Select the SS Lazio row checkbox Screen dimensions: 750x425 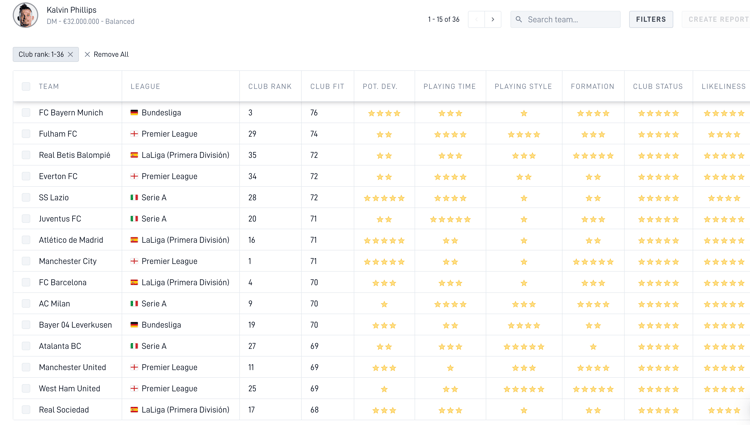tap(26, 197)
